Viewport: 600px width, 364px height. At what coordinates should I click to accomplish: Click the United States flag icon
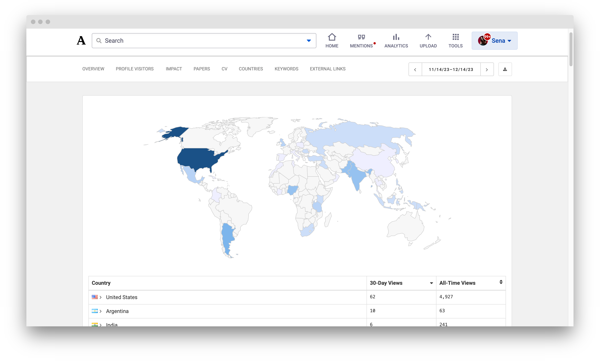tap(95, 297)
